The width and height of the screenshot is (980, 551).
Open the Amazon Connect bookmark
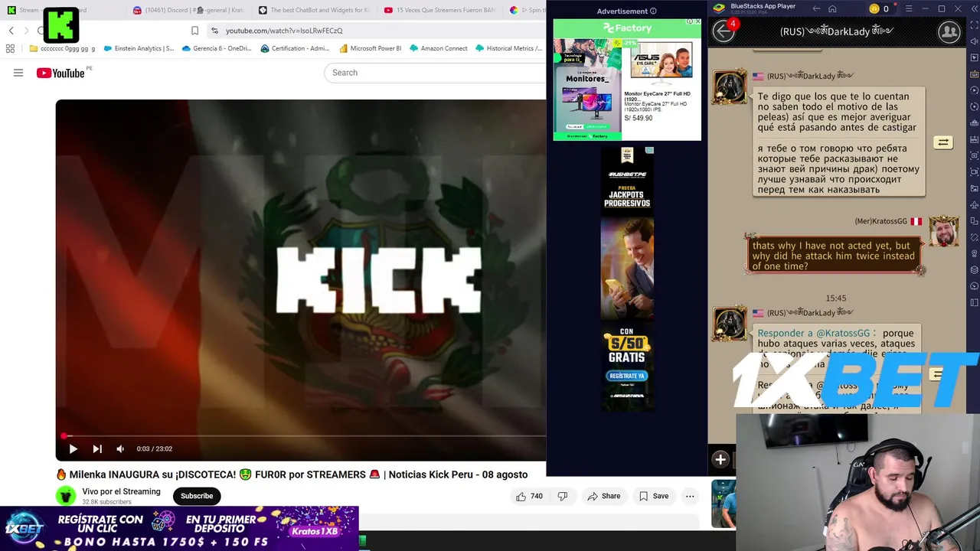click(x=438, y=48)
